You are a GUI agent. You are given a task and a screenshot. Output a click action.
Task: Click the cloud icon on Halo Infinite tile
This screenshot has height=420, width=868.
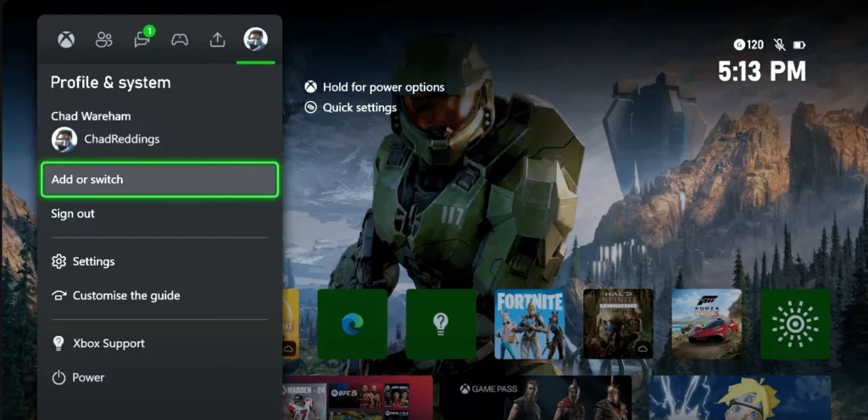(643, 349)
